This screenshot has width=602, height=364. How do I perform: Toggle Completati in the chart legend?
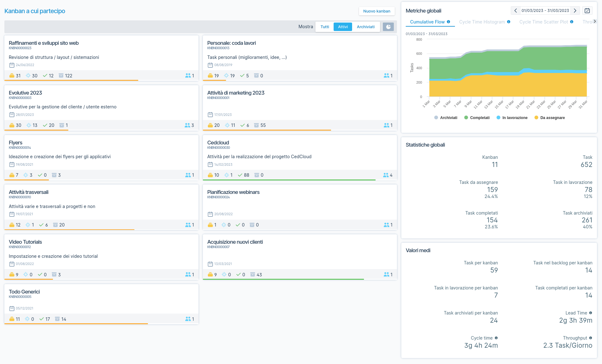(477, 117)
